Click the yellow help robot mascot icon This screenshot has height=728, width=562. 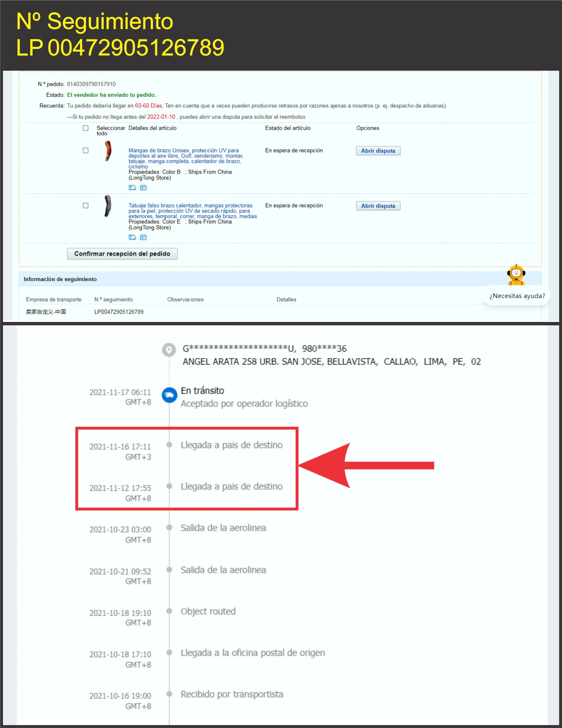coord(516,275)
